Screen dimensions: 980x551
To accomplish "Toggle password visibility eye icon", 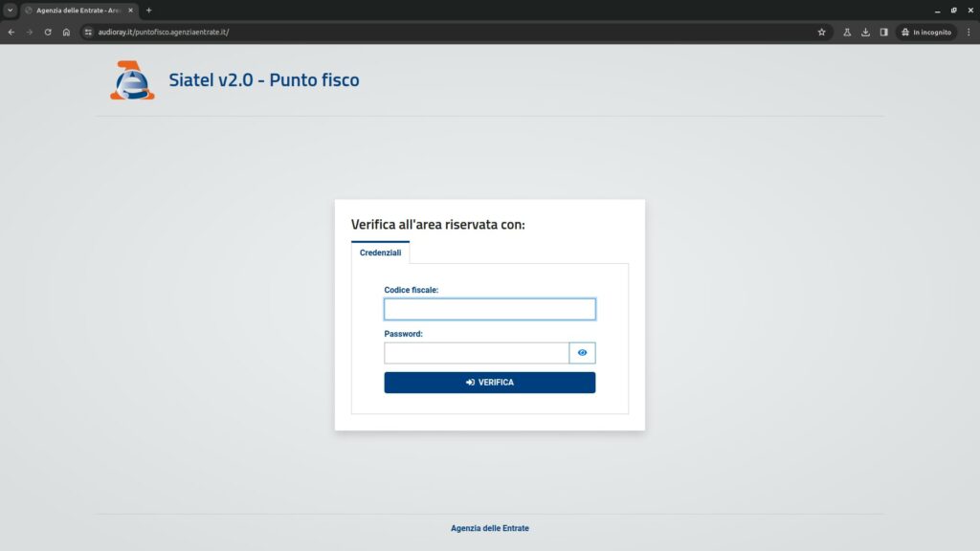I will click(582, 353).
